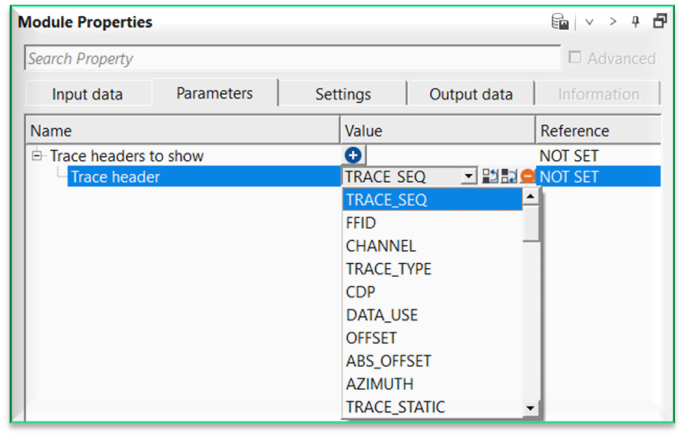
Task: Click the first move icon beside TRACE_SEQ
Action: 490,176
